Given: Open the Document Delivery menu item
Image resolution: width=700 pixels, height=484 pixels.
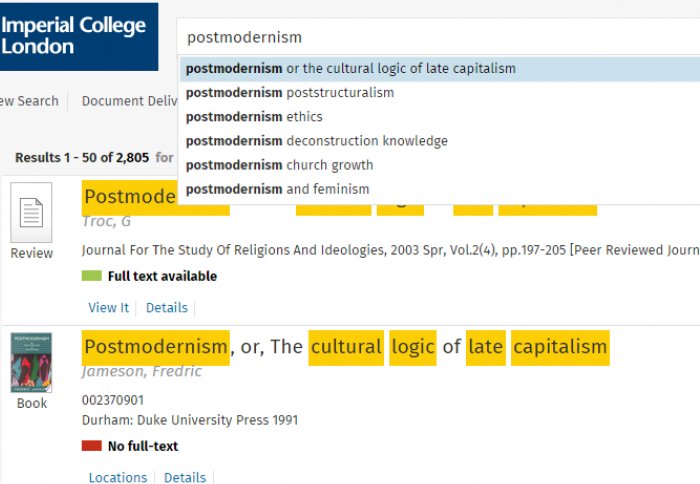Looking at the screenshot, I should [x=130, y=101].
